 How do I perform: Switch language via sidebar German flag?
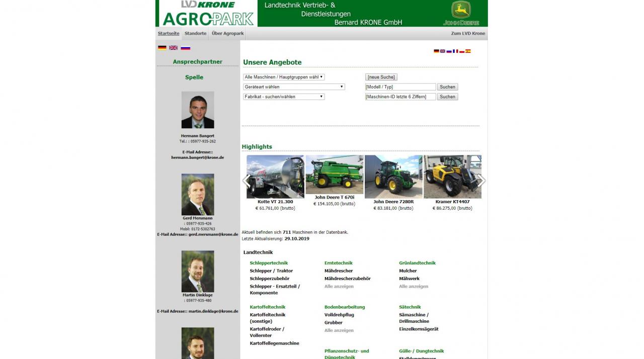tap(162, 48)
